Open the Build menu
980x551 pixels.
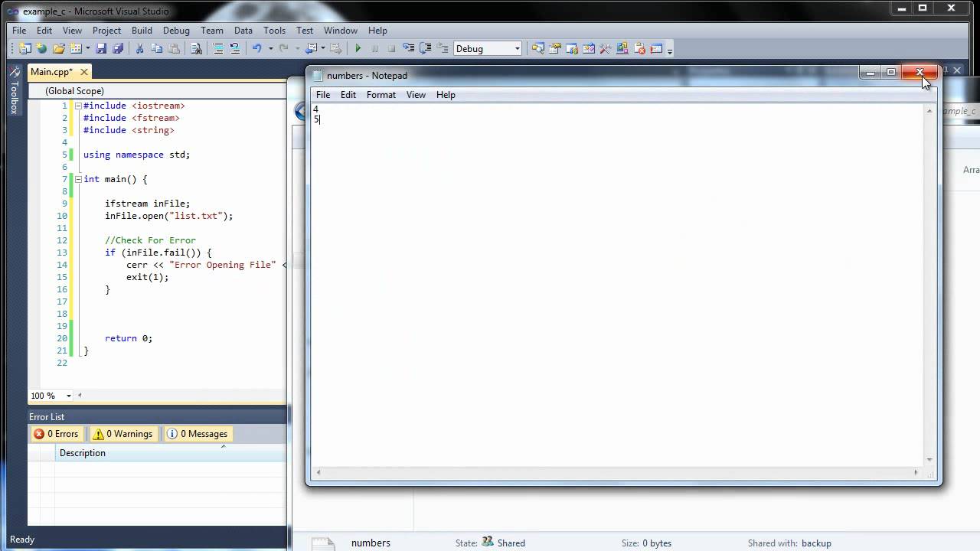pyautogui.click(x=142, y=31)
